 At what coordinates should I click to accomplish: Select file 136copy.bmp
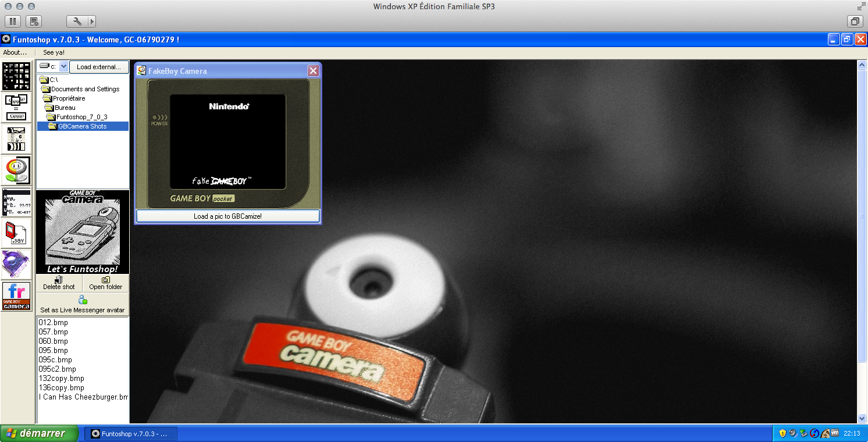click(x=61, y=387)
